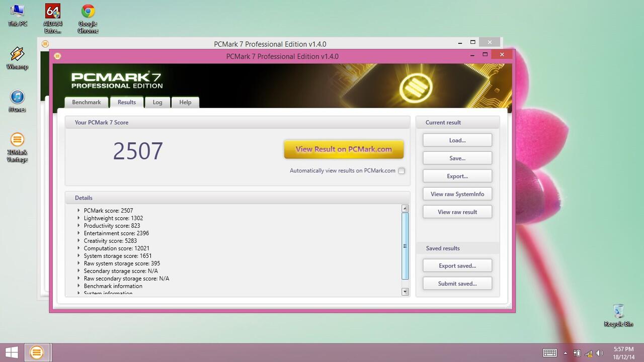Open the Windows Start button
644x362 pixels.
[12, 352]
